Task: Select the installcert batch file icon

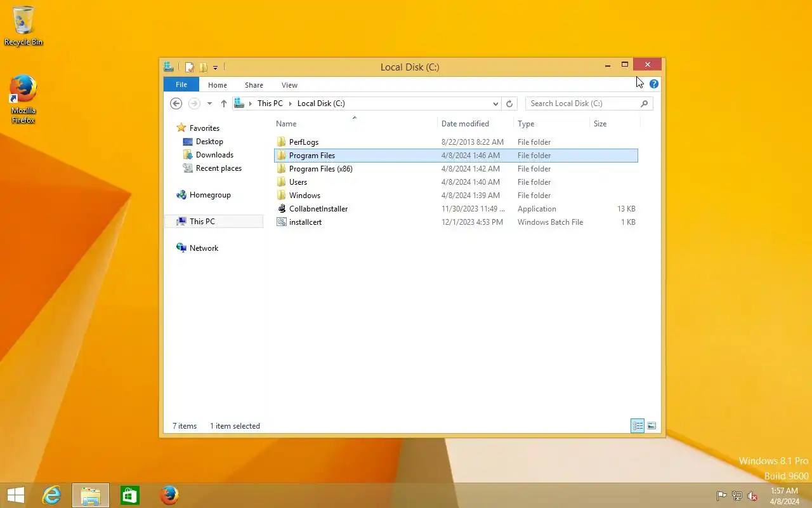Action: coord(282,222)
